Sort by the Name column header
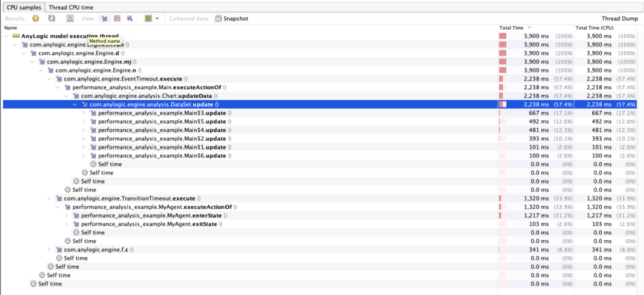Viewport: 644px width, 295px height. [11, 28]
